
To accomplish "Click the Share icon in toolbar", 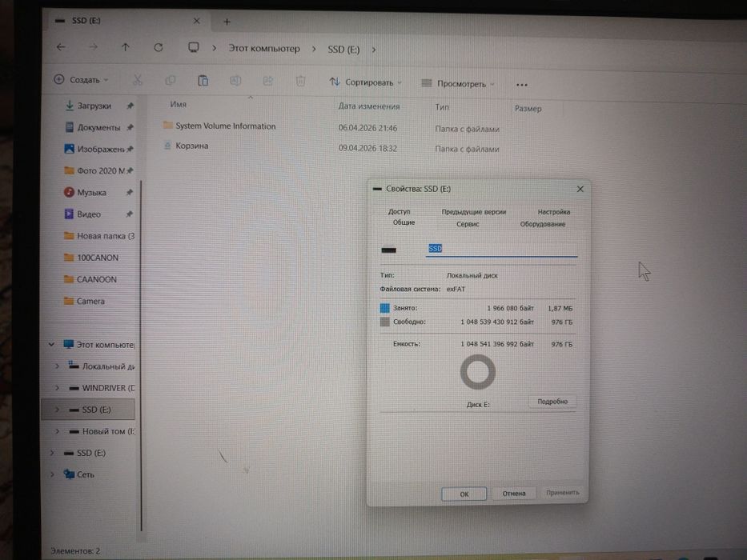I will click(x=267, y=81).
